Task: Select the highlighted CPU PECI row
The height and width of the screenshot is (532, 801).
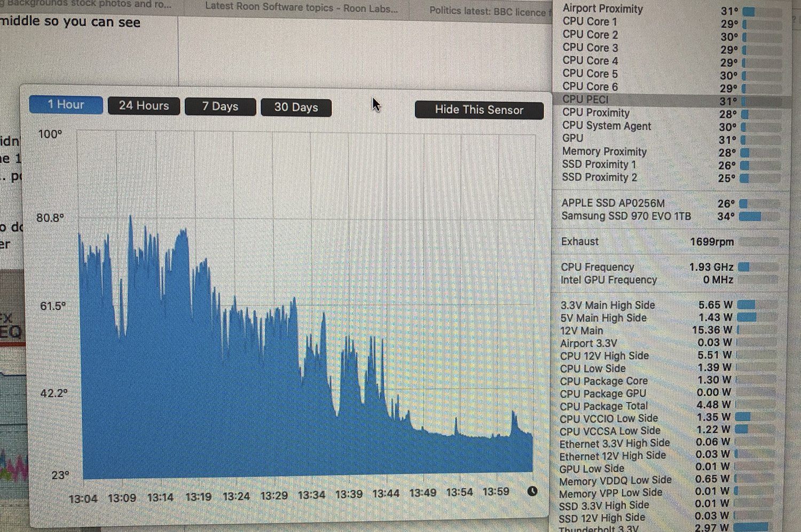Action: coord(671,100)
